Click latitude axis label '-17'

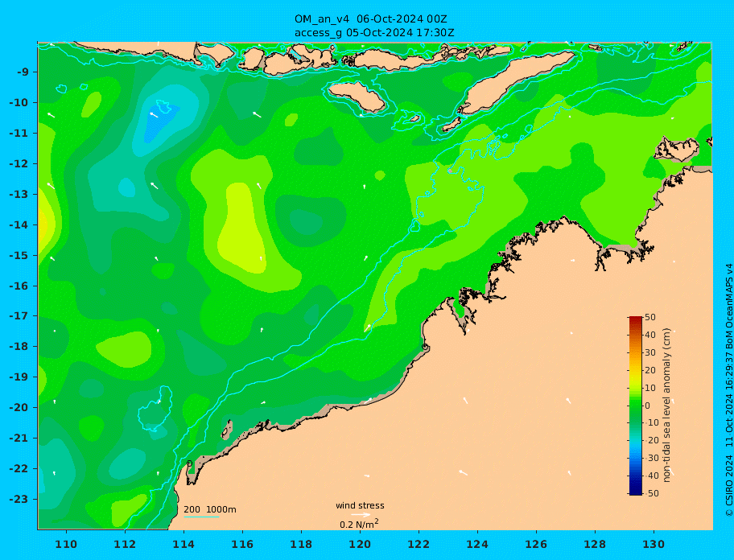[19, 316]
